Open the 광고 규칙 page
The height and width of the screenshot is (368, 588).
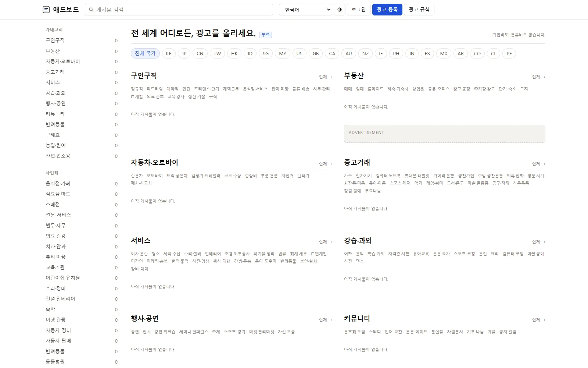point(419,10)
